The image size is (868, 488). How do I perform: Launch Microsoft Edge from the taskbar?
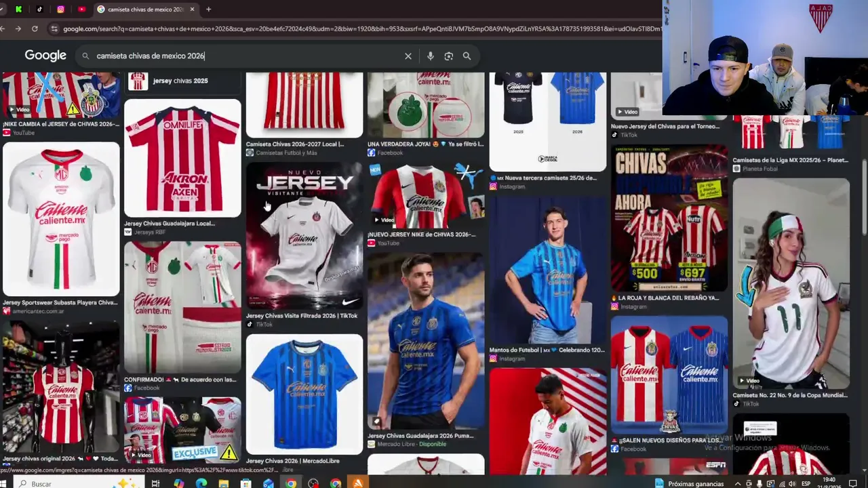point(201,483)
